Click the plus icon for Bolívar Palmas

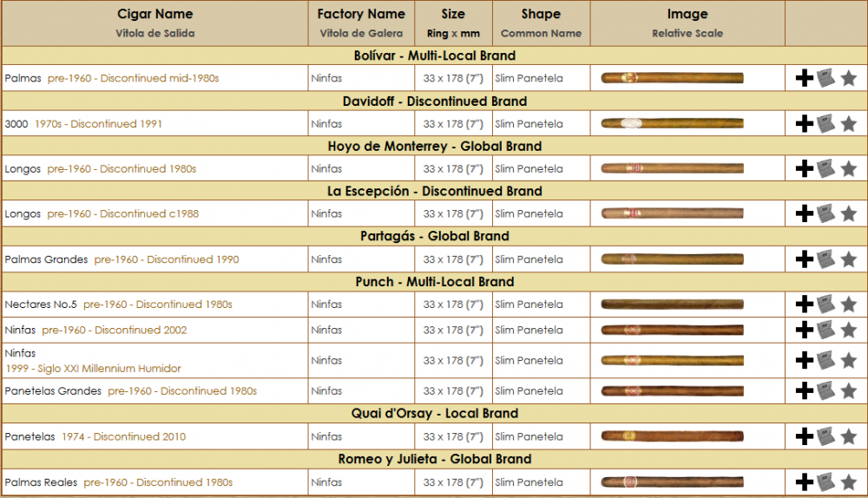tap(805, 78)
